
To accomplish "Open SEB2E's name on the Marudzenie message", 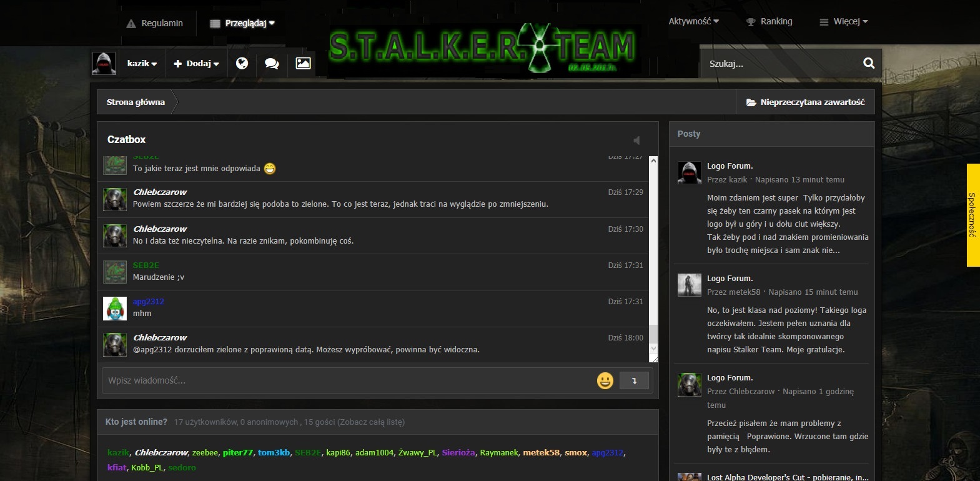I will click(x=146, y=265).
